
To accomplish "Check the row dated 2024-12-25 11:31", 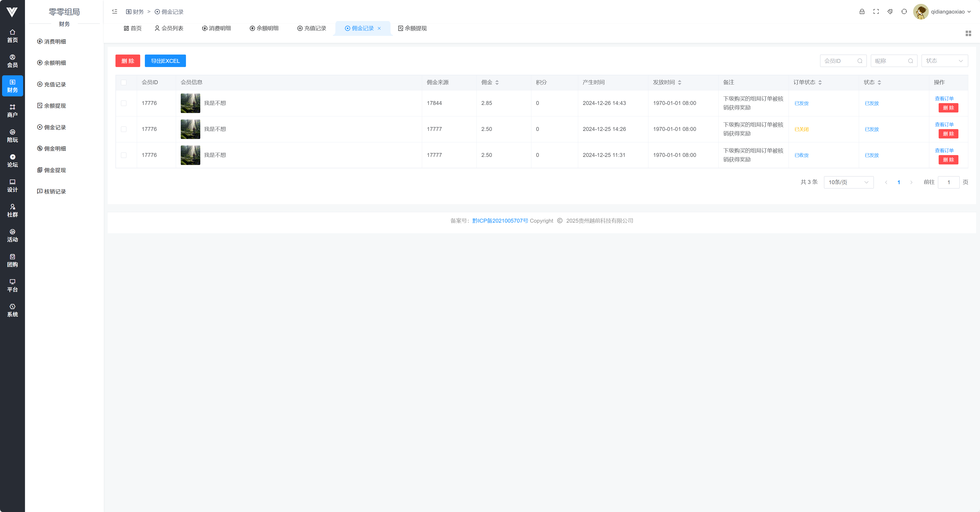I will pyautogui.click(x=124, y=155).
